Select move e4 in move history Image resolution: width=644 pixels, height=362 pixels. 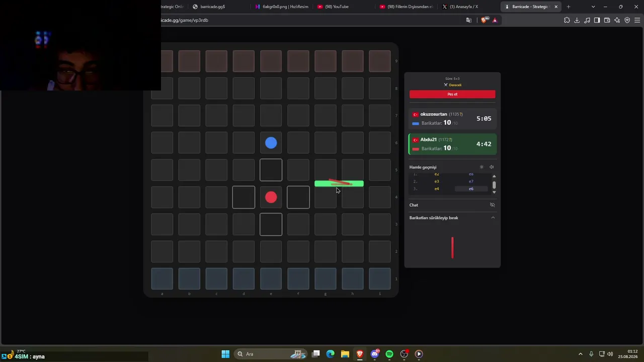(437, 189)
